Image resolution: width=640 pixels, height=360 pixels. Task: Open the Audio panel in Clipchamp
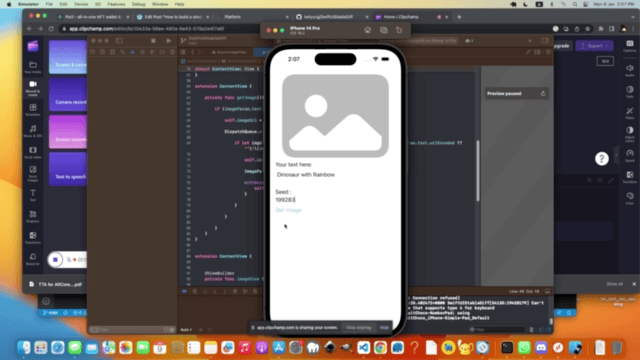630,70
